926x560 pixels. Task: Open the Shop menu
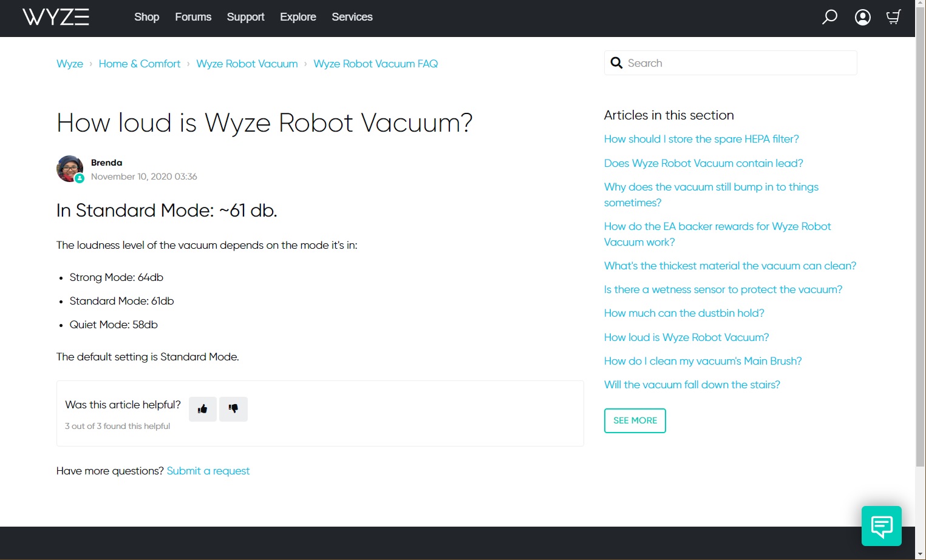pyautogui.click(x=147, y=17)
